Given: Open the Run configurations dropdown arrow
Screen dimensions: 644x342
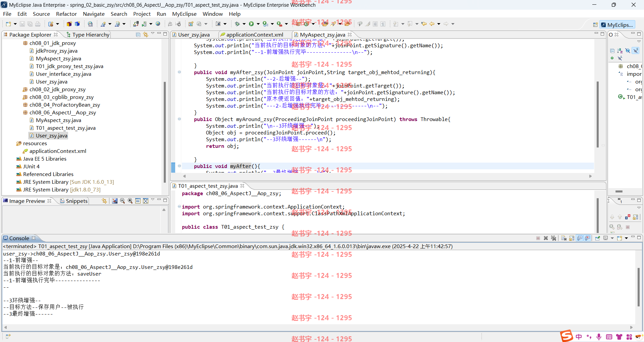Looking at the screenshot, I should [x=258, y=24].
